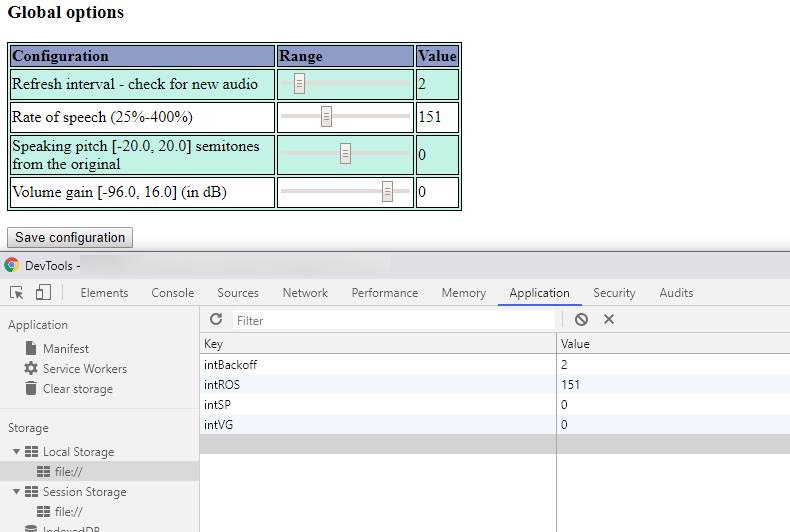Open the Elements tab
Viewport: 790px width, 532px height.
tap(104, 293)
